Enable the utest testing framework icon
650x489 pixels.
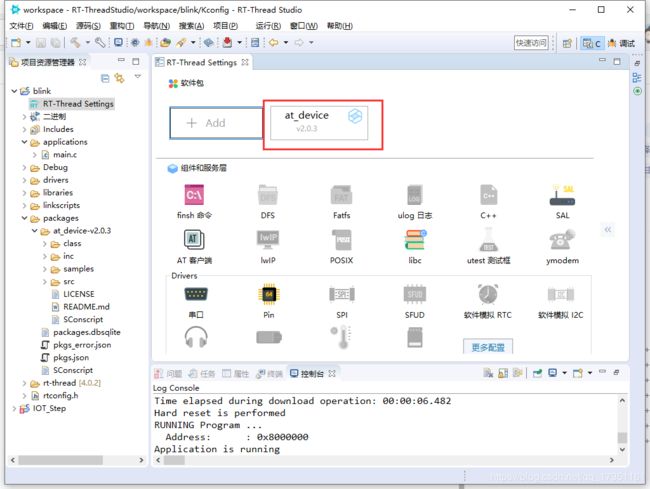[x=488, y=240]
